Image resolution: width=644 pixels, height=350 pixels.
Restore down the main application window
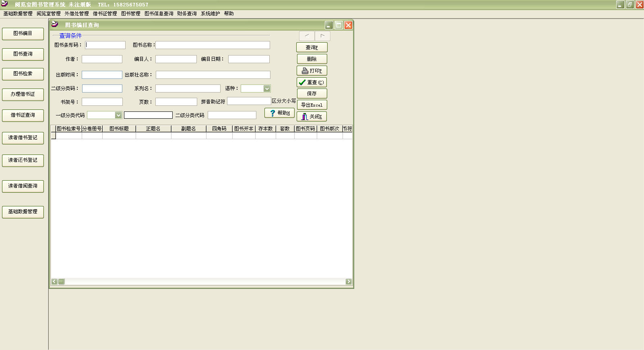click(x=630, y=4)
